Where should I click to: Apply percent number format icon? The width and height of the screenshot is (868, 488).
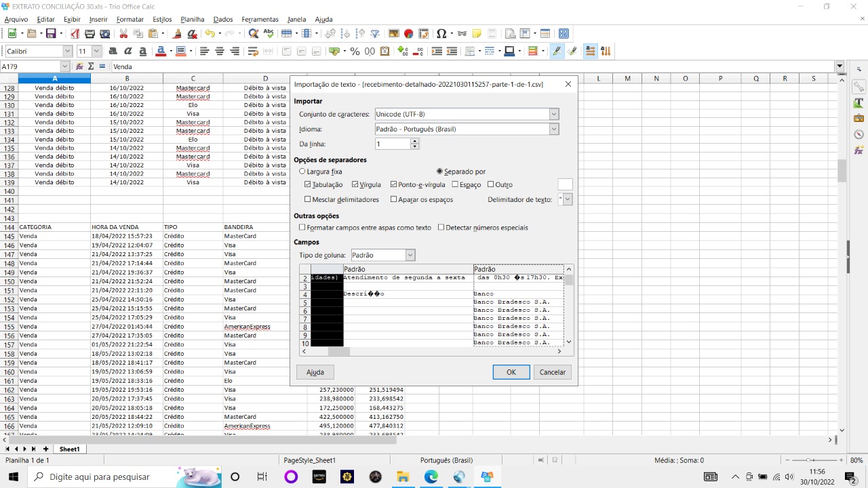pos(355,51)
